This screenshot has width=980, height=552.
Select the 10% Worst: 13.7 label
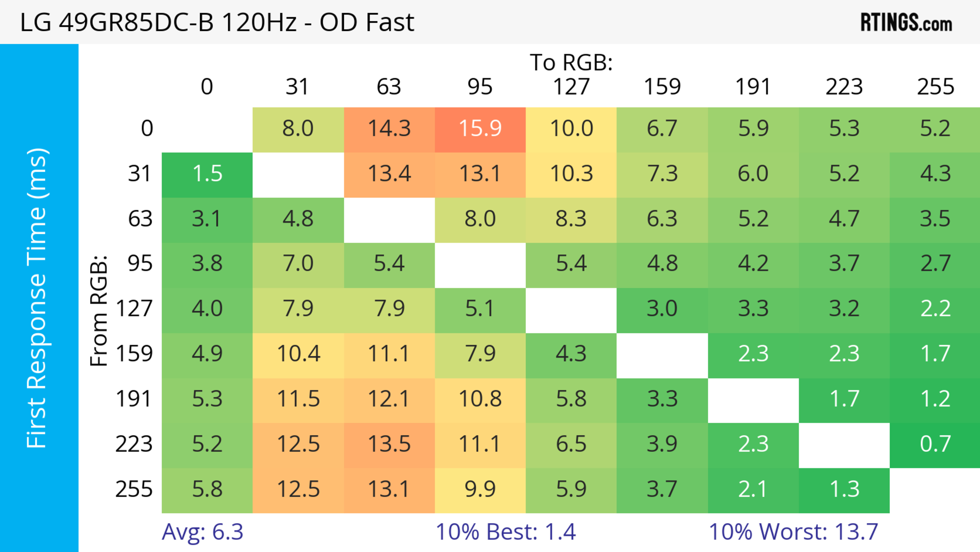793,532
